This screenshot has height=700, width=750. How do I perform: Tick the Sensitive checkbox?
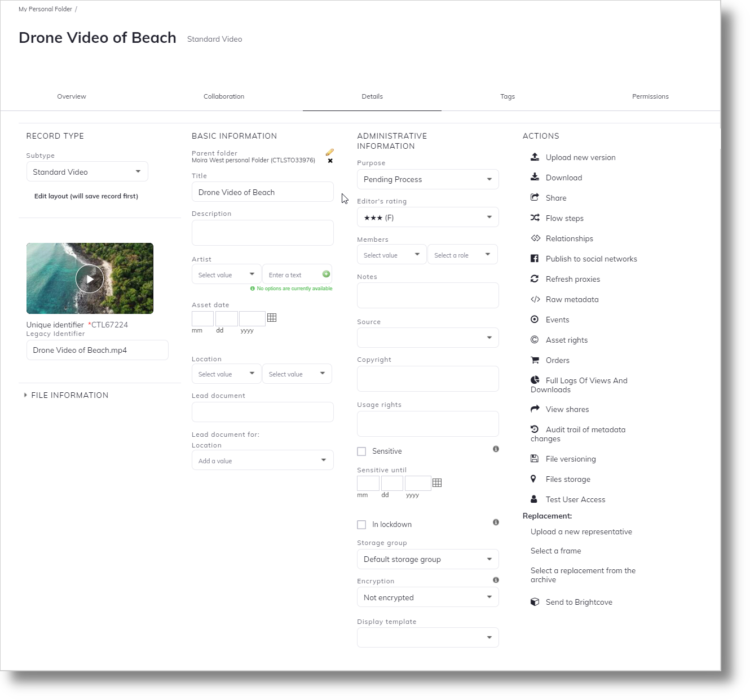(361, 451)
